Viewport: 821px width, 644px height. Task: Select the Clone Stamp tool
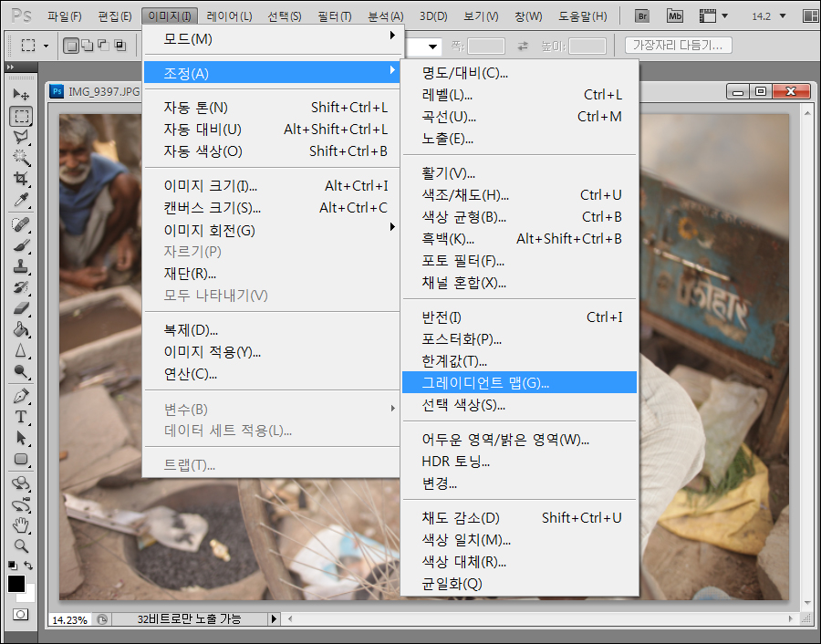(x=21, y=266)
